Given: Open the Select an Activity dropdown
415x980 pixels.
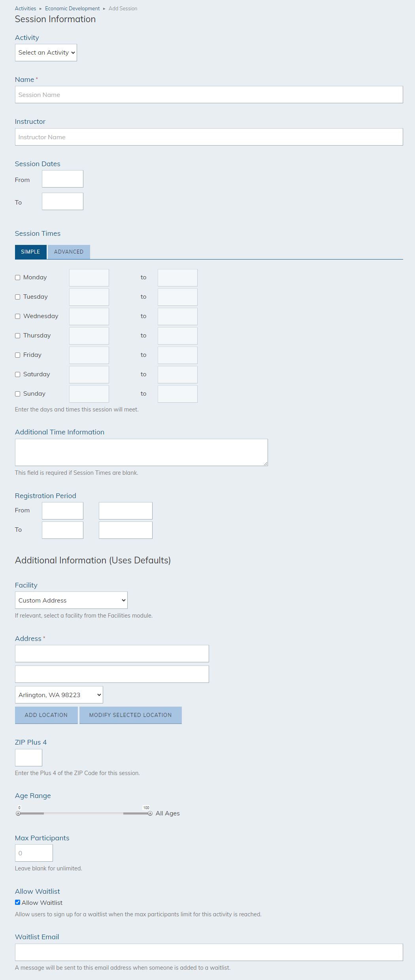Looking at the screenshot, I should (x=46, y=53).
